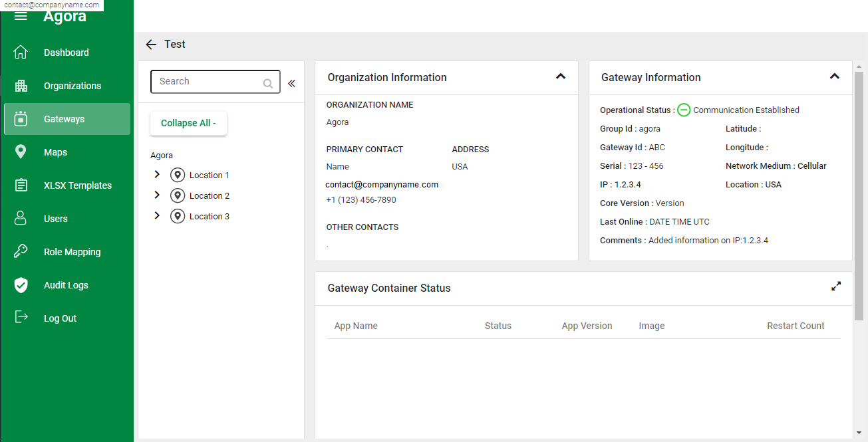This screenshot has width=868, height=442.
Task: Click the XLSX Templates clipboard icon
Action: click(21, 185)
